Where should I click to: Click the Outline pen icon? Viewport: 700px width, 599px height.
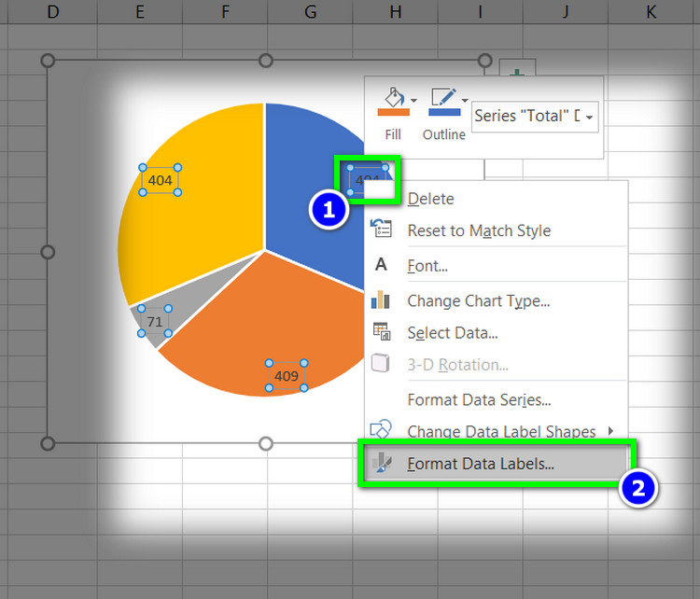coord(443,97)
